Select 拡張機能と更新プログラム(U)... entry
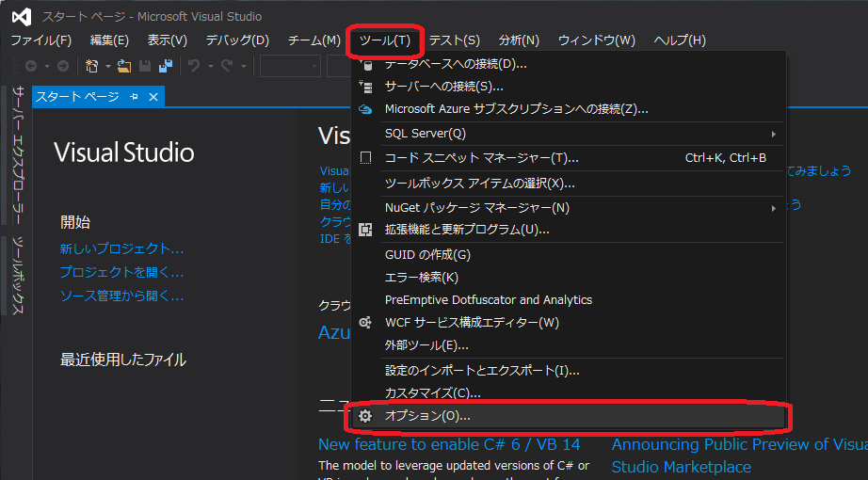Viewport: 868px width, 480px height. coord(569,230)
